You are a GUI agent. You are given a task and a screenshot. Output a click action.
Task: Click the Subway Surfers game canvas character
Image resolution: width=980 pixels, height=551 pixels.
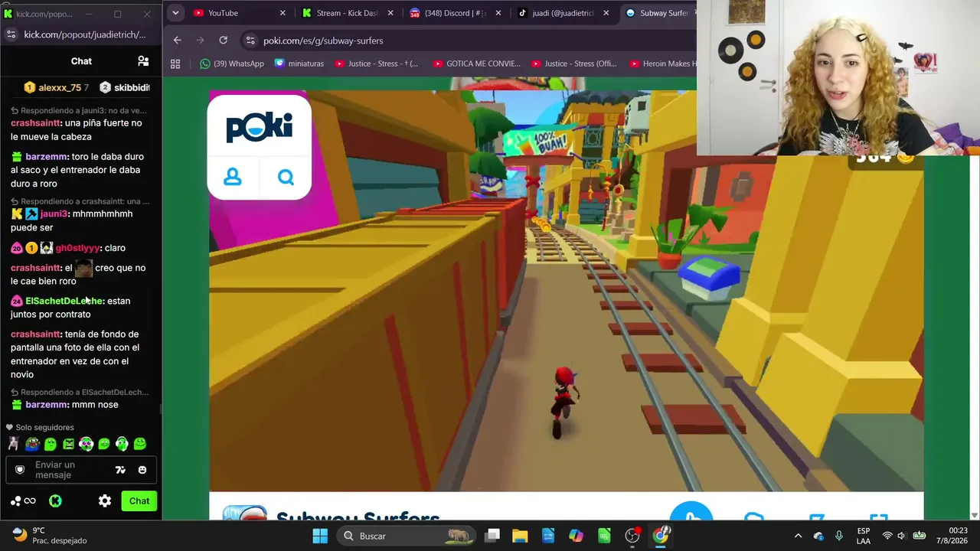click(x=565, y=402)
